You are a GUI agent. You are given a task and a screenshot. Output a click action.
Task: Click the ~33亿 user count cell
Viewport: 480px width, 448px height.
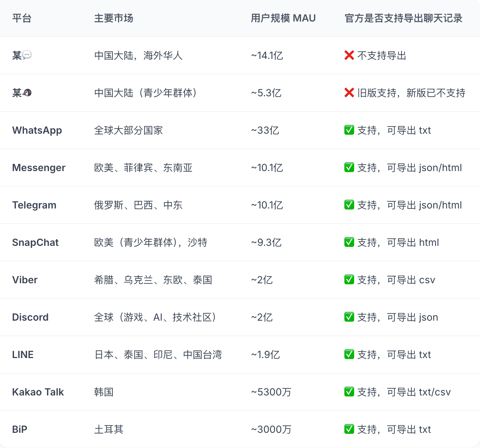(x=265, y=130)
